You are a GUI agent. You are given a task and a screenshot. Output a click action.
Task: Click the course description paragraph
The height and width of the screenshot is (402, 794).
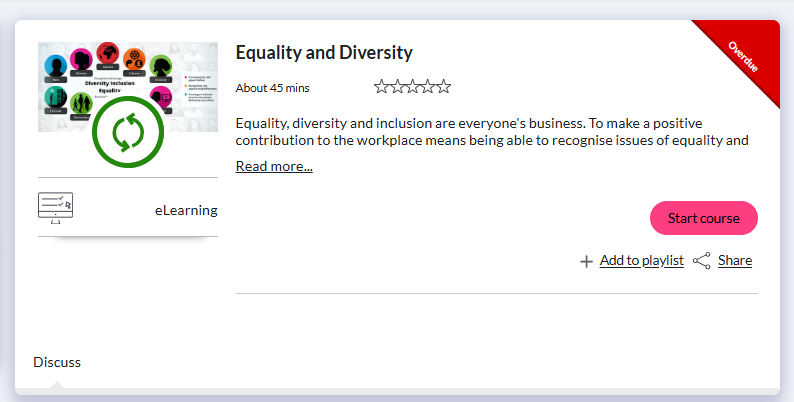pos(492,131)
